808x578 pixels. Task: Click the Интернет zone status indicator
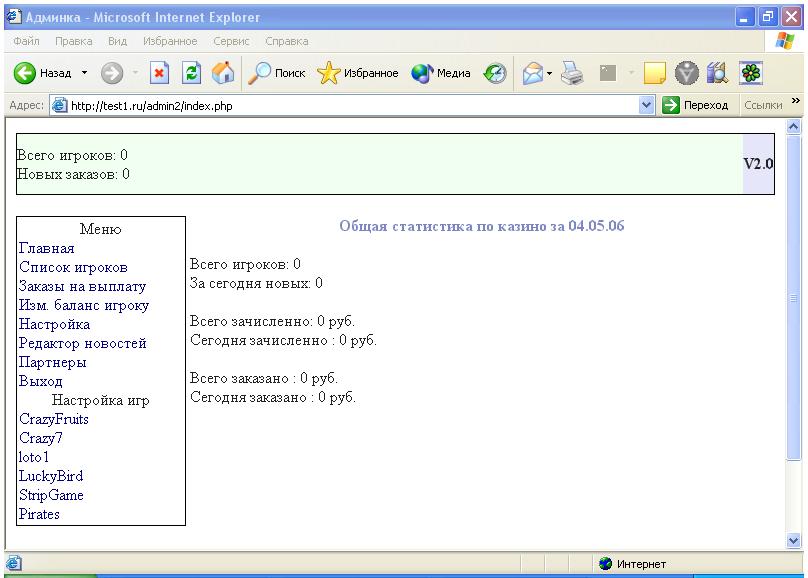pos(633,564)
